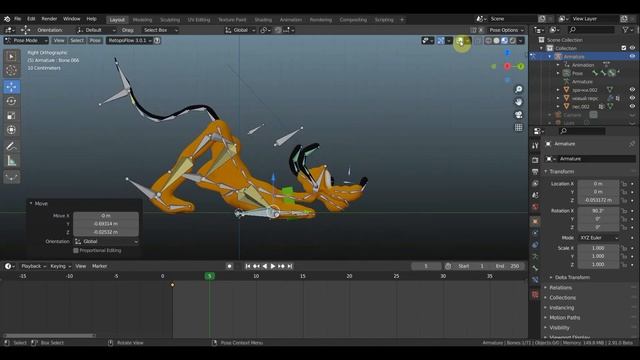640x360 pixels.
Task: Open the Global transform orientation dropdown in header
Action: pos(240,30)
